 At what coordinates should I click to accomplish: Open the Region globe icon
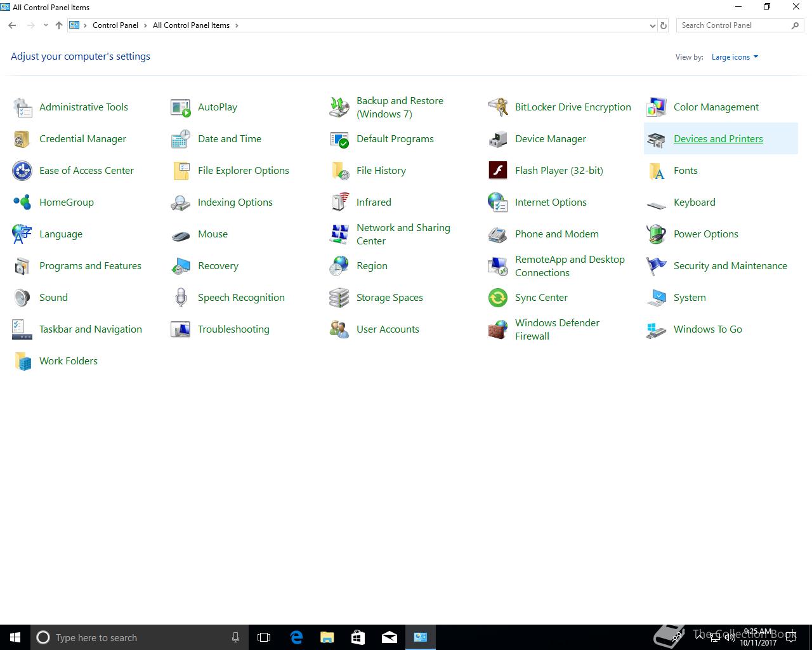point(339,266)
